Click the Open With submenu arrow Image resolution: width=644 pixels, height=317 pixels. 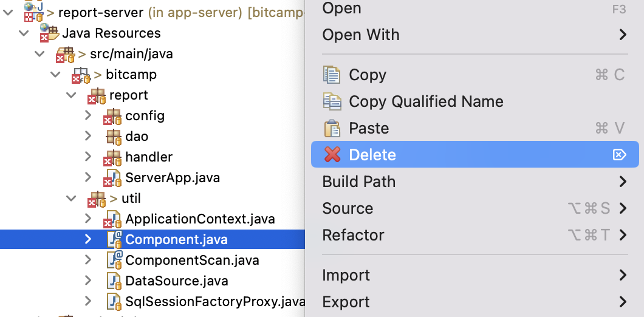[x=623, y=35]
